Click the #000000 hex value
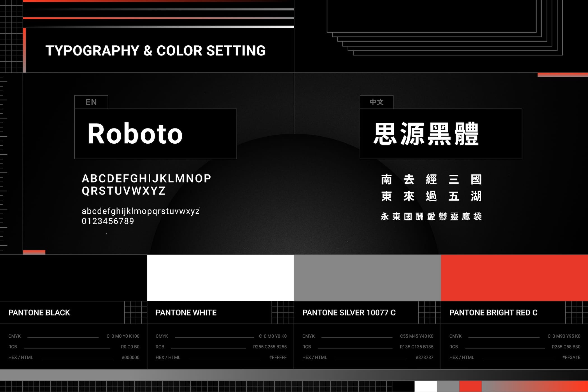Image resolution: width=588 pixels, height=392 pixels. (x=130, y=357)
